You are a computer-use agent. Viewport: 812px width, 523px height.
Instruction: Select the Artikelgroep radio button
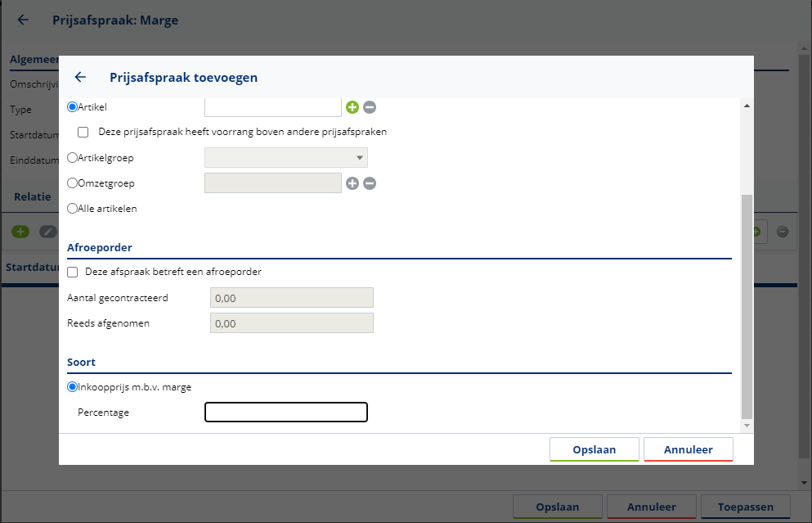[x=73, y=158]
